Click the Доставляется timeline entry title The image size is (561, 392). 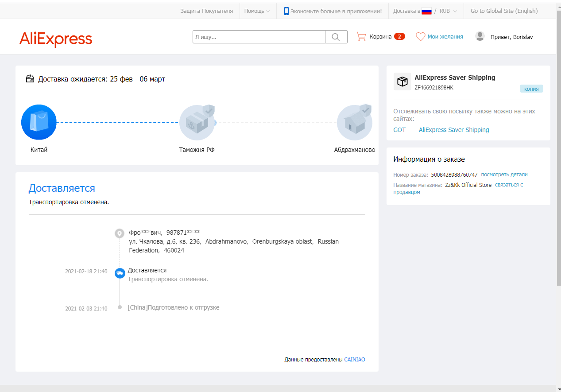[147, 270]
